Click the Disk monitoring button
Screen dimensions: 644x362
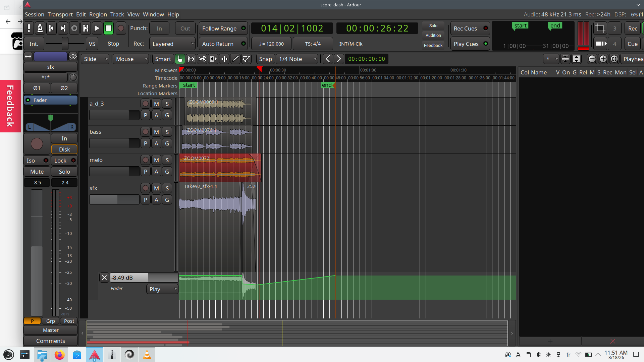coord(64,149)
